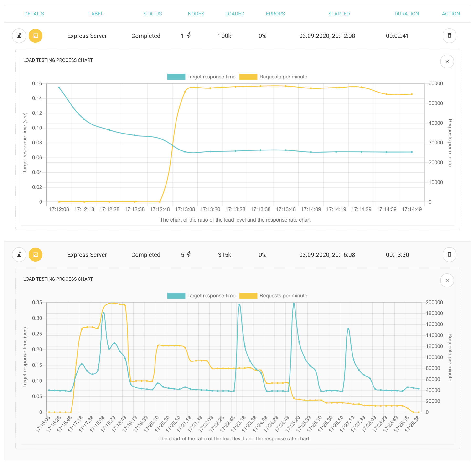The image size is (476, 464).
Task: Click first chart's LOAD TESTING PROCESS CHART title
Action: (x=58, y=60)
